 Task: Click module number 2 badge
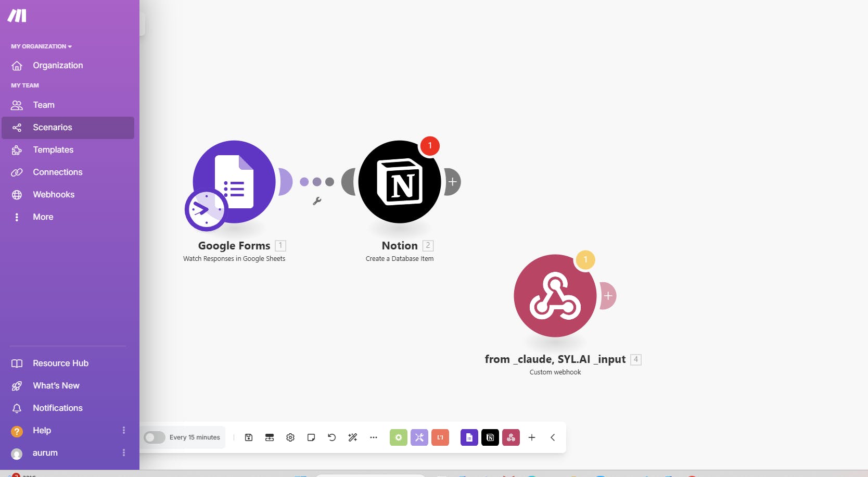click(x=428, y=246)
